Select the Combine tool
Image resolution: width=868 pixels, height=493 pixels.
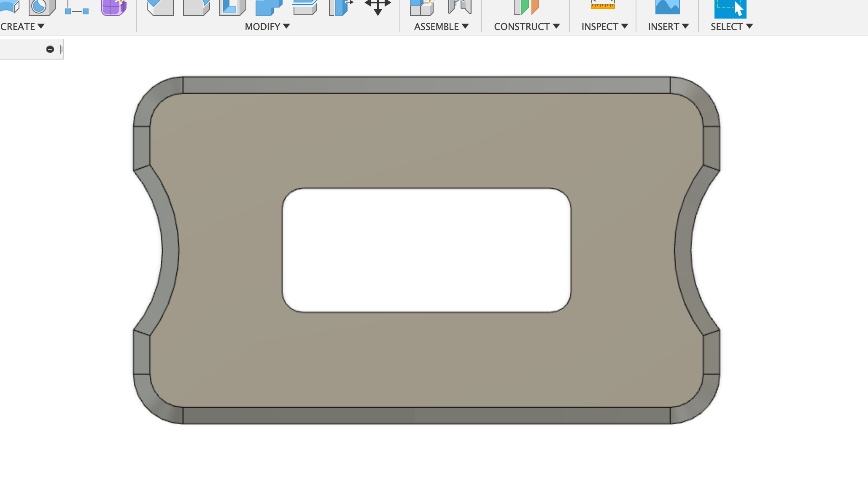(269, 7)
